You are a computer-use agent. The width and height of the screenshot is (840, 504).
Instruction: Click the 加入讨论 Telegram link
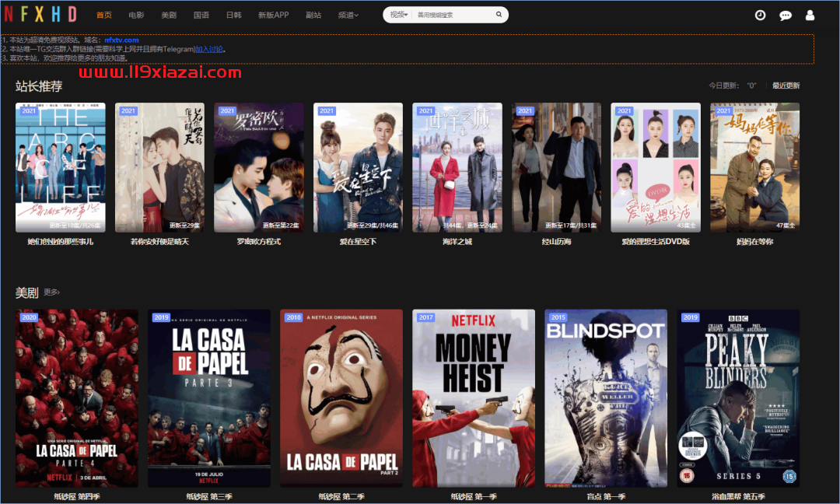pyautogui.click(x=209, y=49)
